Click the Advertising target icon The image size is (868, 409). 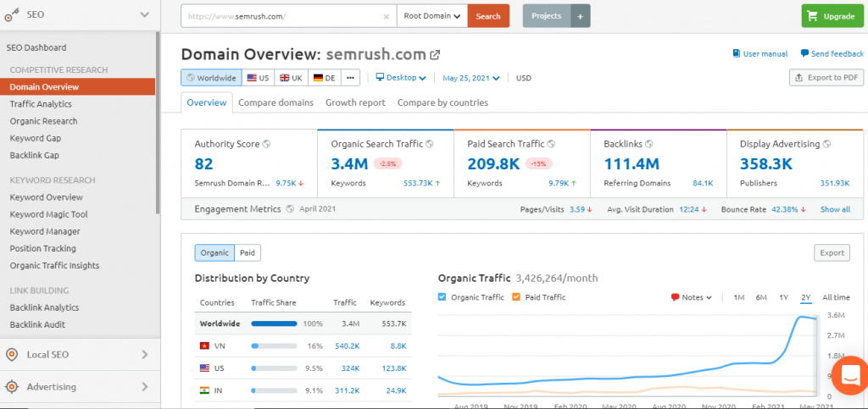11,387
